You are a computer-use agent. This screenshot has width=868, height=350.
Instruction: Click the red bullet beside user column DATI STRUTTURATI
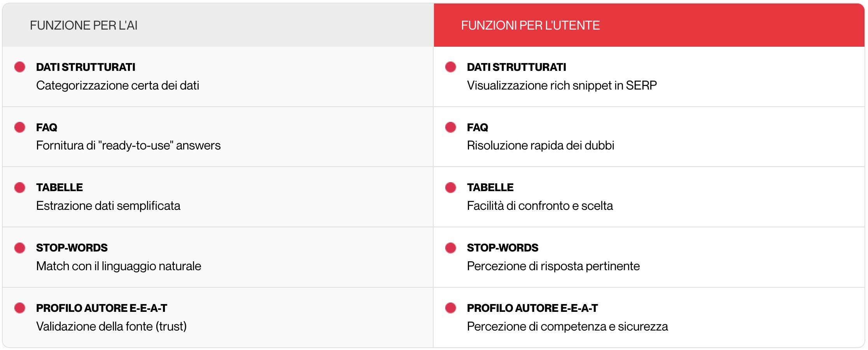point(451,67)
